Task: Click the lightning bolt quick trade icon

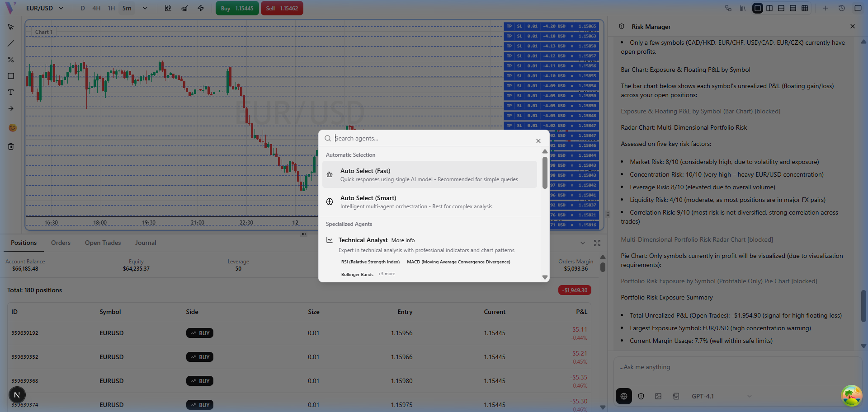Action: point(201,8)
